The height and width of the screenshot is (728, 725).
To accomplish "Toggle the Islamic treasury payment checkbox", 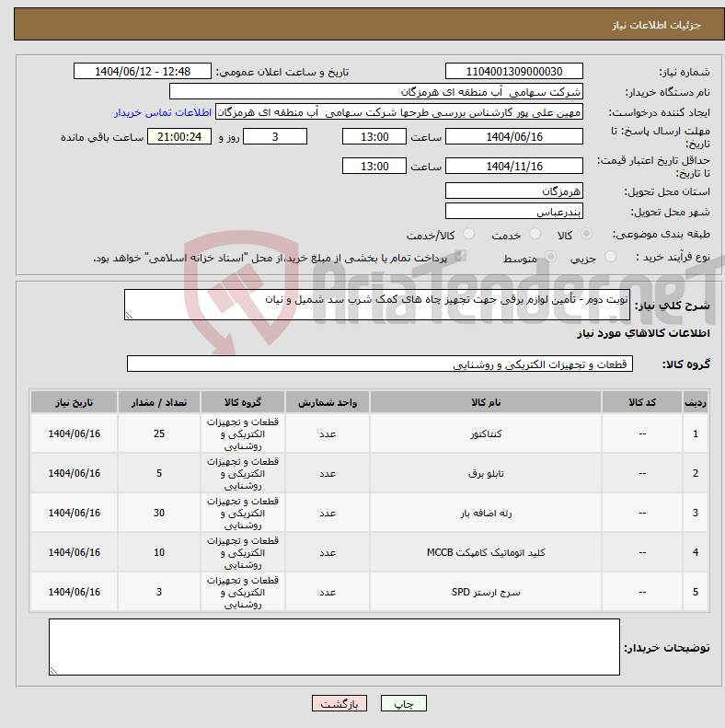I will pos(460,255).
